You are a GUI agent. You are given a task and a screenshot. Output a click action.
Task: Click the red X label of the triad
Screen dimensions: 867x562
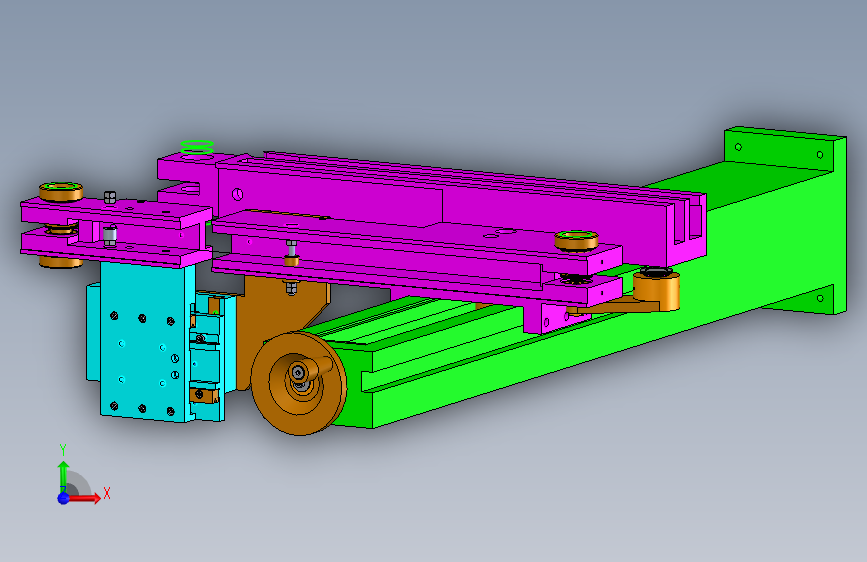click(107, 493)
